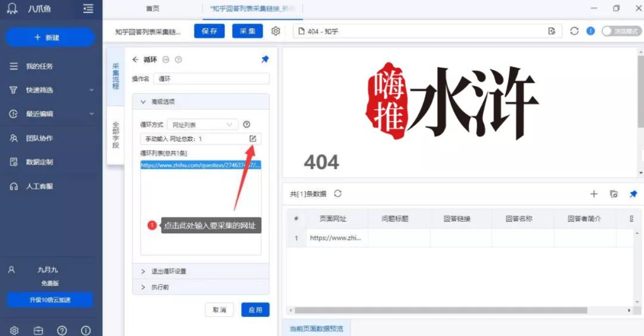Screen dimensions: 644x336
Task: Open the info icon at sidebar bottom
Action: [86, 330]
